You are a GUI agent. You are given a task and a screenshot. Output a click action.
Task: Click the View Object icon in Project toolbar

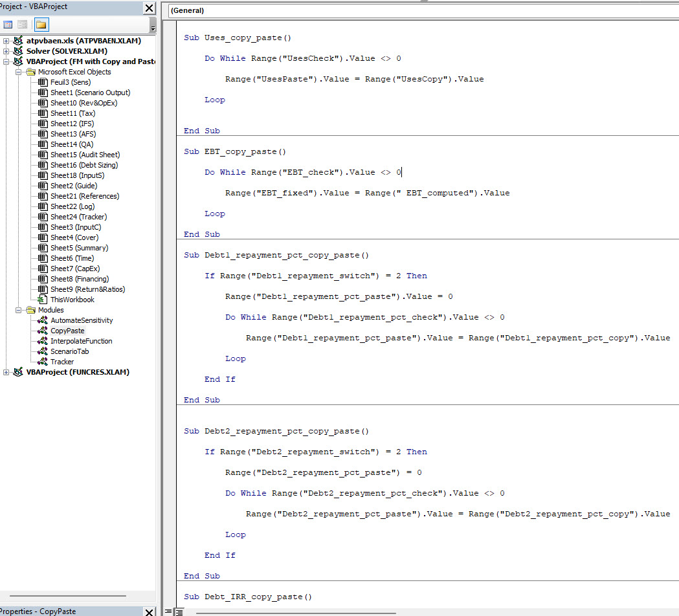pos(23,25)
